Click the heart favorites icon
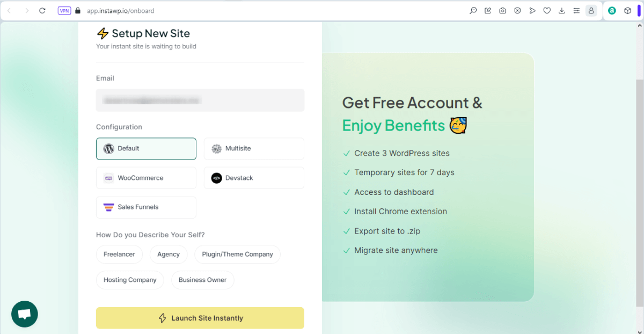Screen dimensions: 644x334 click(x=547, y=10)
